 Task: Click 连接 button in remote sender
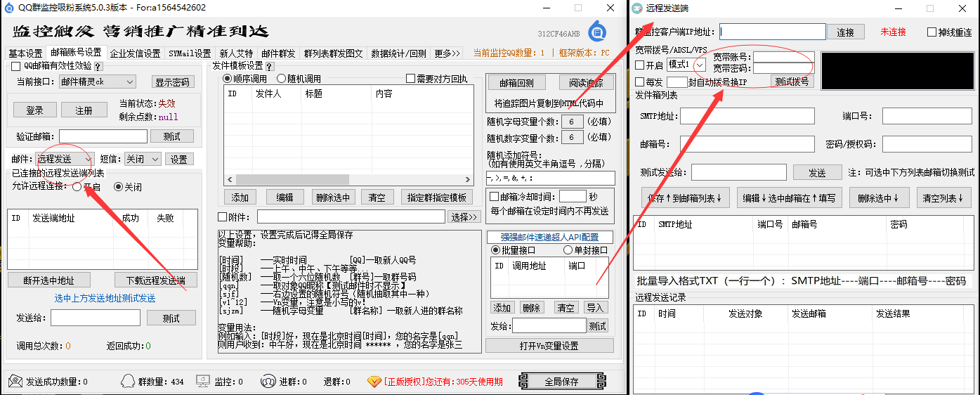click(x=846, y=32)
